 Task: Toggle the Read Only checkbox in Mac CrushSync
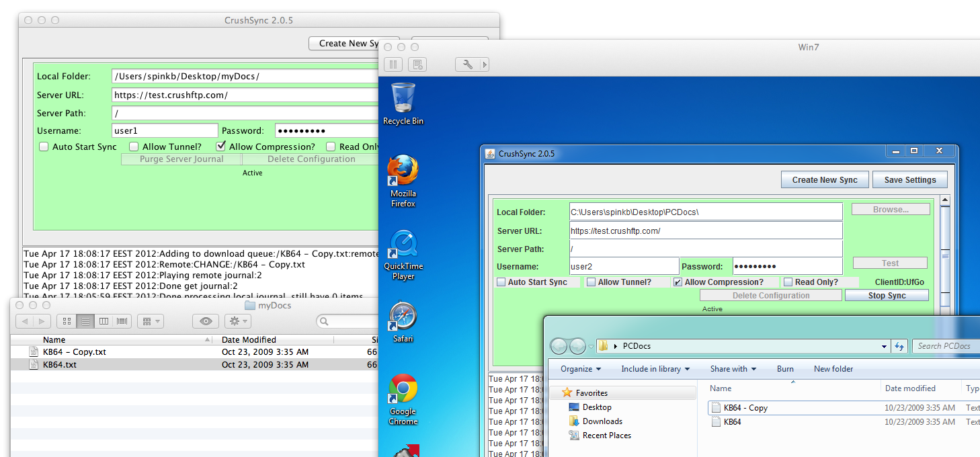[331, 147]
